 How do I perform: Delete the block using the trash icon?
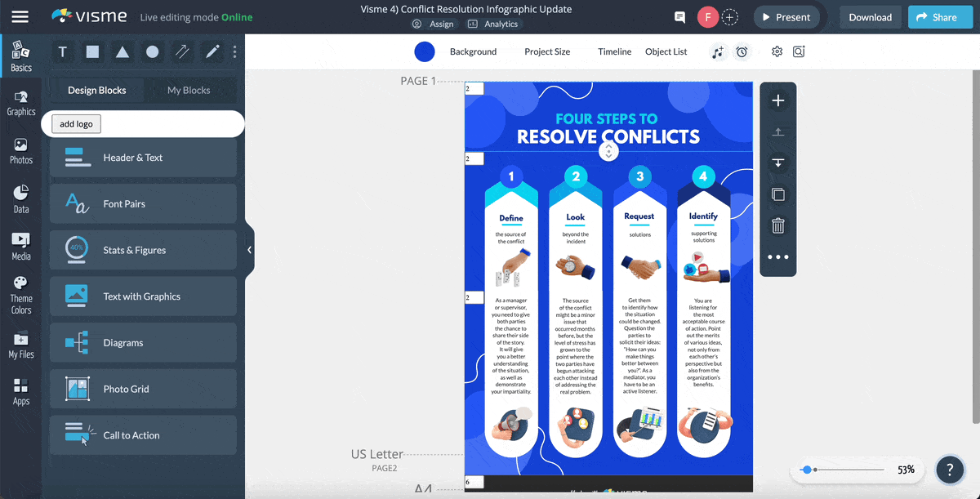pyautogui.click(x=777, y=225)
